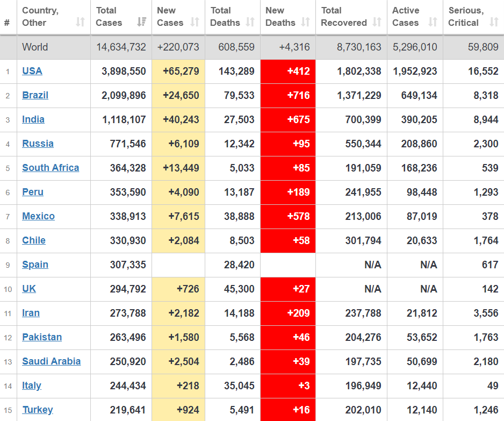Sort by New Cases using its arrow icon
Screen dimensions: 504x421
click(x=195, y=22)
